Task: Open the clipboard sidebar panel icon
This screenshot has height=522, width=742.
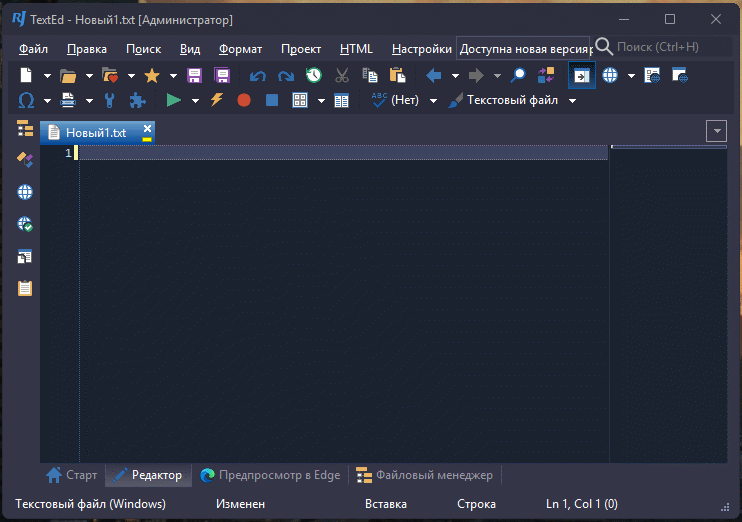Action: tap(25, 288)
